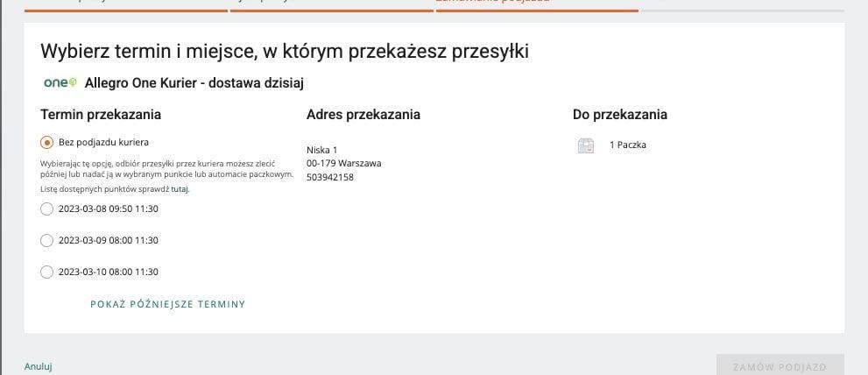Click the Adres przekazania heading
Image resolution: width=868 pixels, height=375 pixels.
pos(363,115)
